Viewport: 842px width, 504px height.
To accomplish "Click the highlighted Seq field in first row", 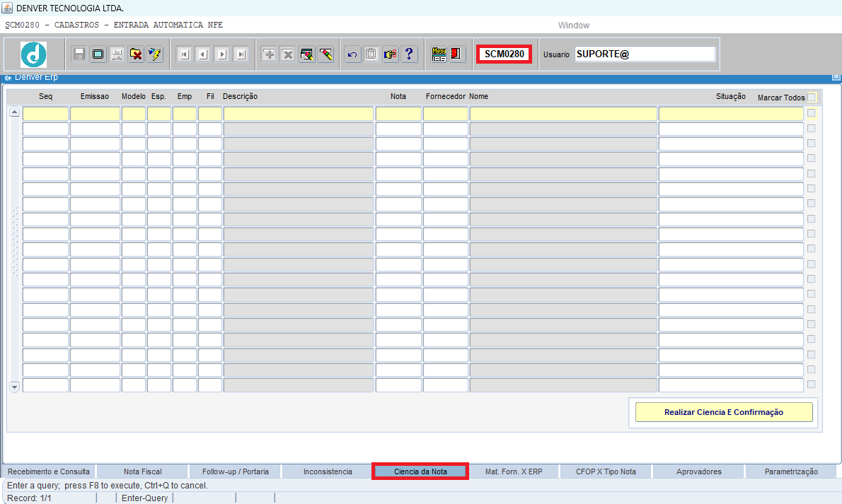I will tap(46, 113).
